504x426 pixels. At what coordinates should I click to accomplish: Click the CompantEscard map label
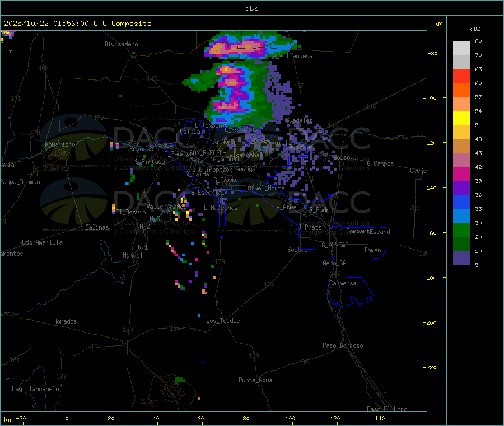click(368, 232)
